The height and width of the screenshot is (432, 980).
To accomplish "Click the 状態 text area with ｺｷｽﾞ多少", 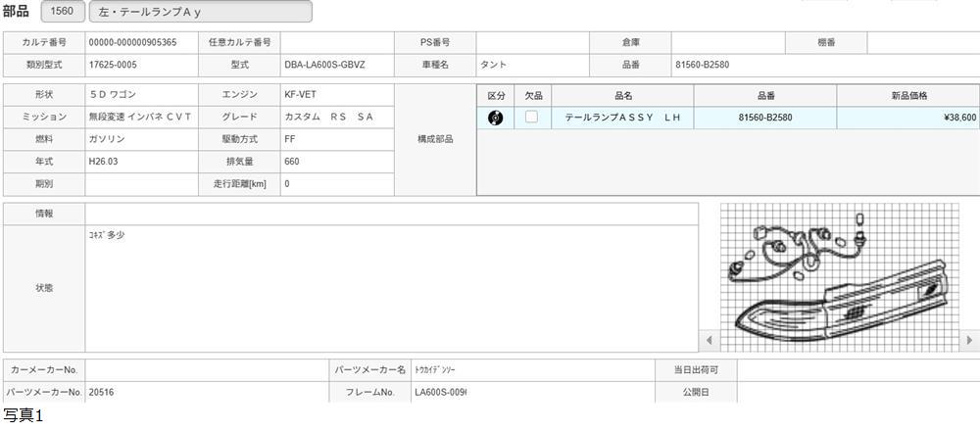I will (x=391, y=288).
